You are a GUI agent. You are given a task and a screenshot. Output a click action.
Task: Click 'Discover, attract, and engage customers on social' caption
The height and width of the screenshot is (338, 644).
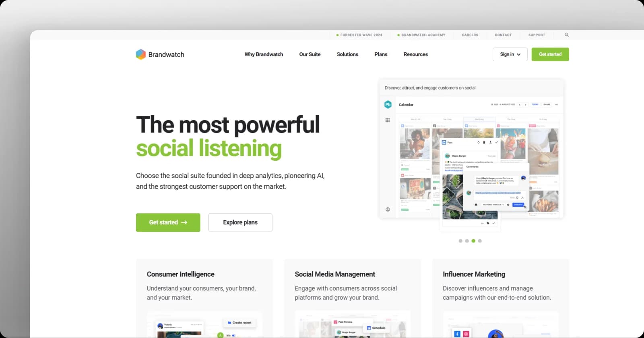pos(430,88)
